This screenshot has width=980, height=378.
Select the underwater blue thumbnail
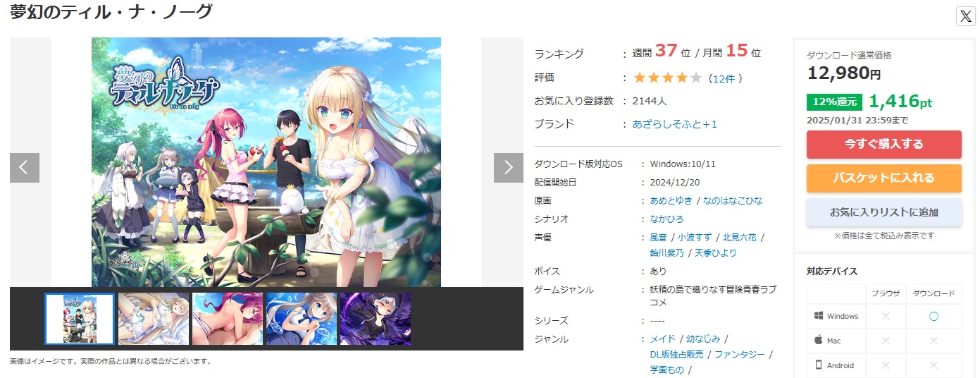click(x=302, y=319)
